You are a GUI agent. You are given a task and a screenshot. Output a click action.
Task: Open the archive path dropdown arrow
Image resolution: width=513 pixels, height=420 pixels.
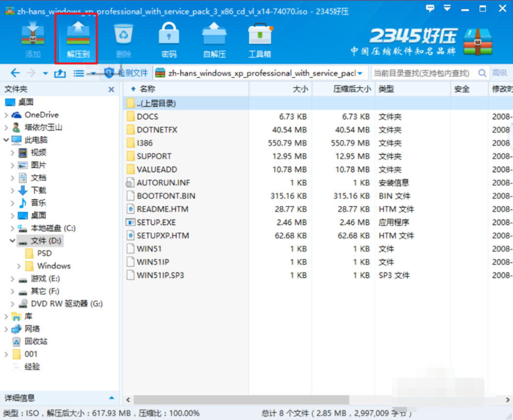click(x=360, y=73)
